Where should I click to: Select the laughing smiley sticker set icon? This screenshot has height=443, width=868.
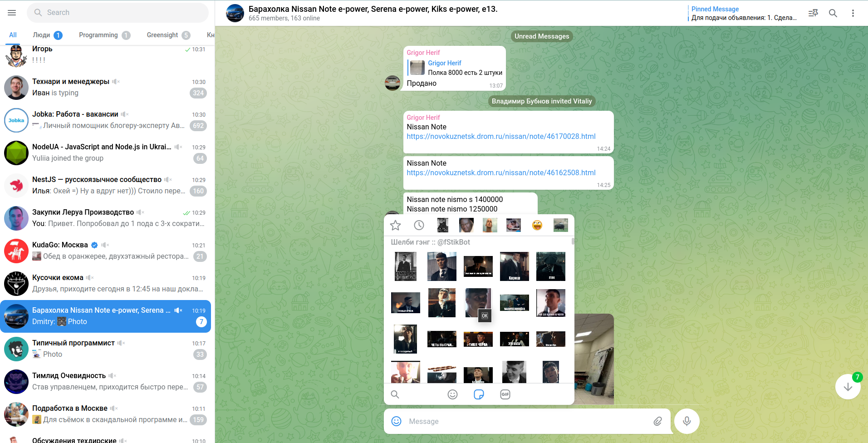pos(537,225)
